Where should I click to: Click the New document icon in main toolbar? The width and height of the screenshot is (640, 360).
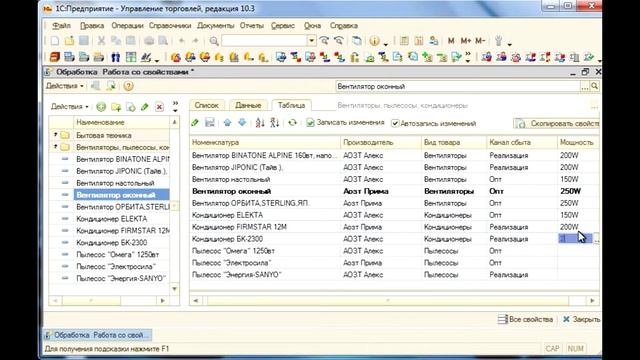(x=54, y=41)
